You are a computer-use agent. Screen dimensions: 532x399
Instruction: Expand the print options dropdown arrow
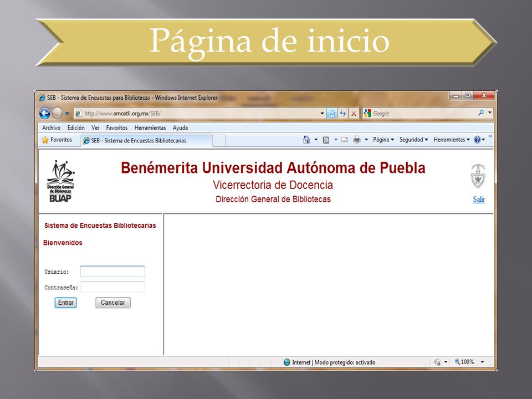point(366,140)
